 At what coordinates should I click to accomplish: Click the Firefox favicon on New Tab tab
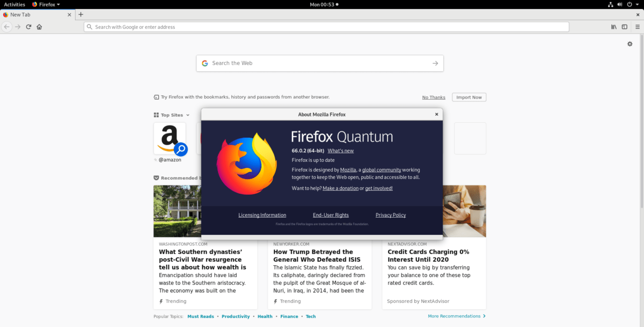click(6, 14)
